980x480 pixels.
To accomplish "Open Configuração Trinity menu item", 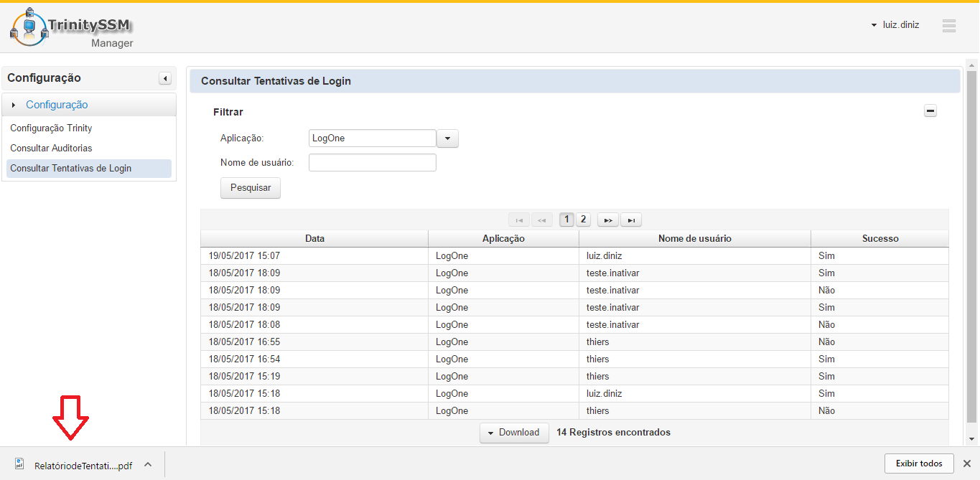I will 51,128.
